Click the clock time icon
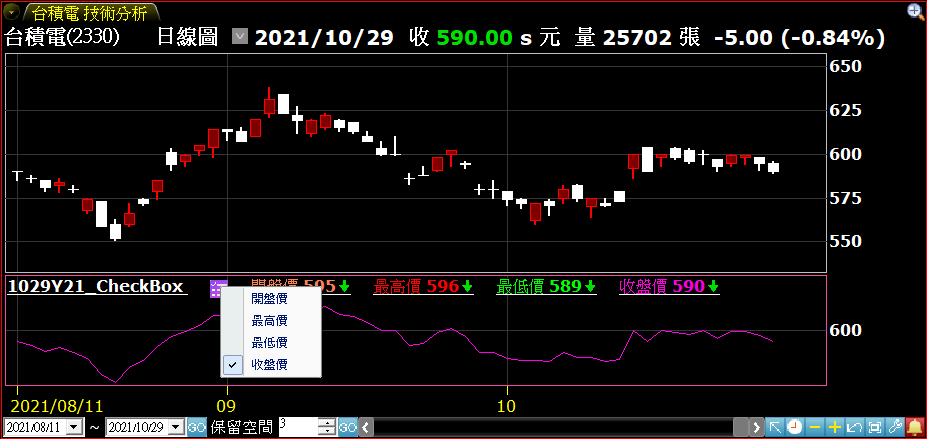Screen dimensions: 927x439 (x=794, y=427)
